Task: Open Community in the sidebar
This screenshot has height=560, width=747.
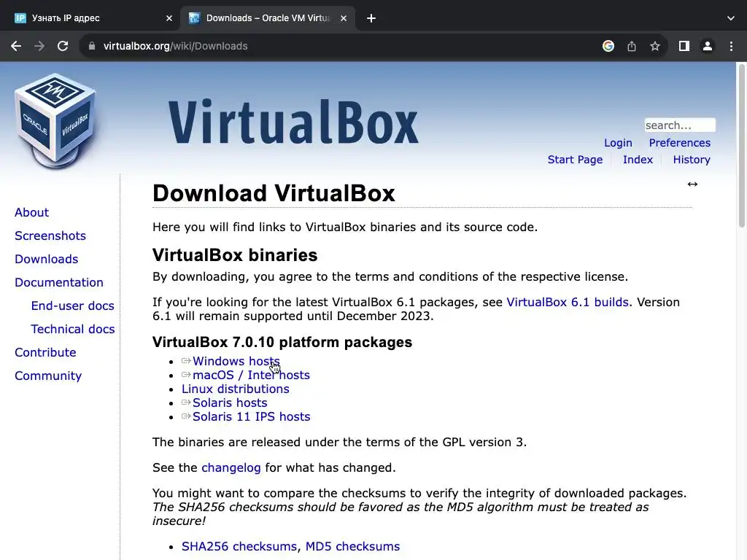Action: (x=48, y=376)
